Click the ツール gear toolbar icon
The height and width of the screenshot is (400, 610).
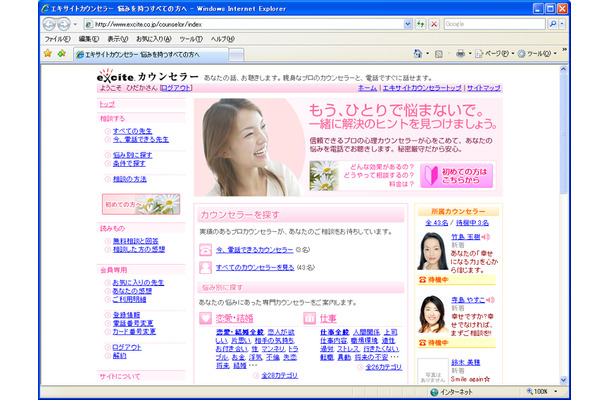pos(522,54)
